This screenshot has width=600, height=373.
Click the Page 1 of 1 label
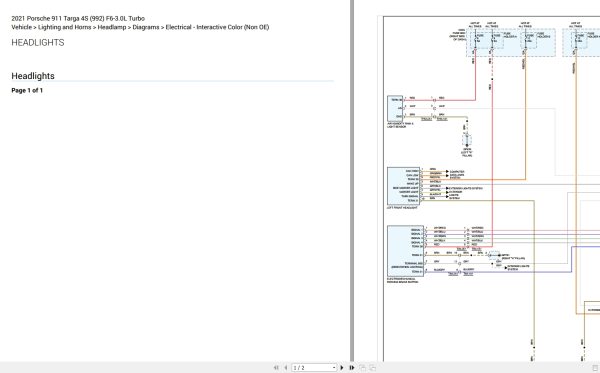[27, 90]
